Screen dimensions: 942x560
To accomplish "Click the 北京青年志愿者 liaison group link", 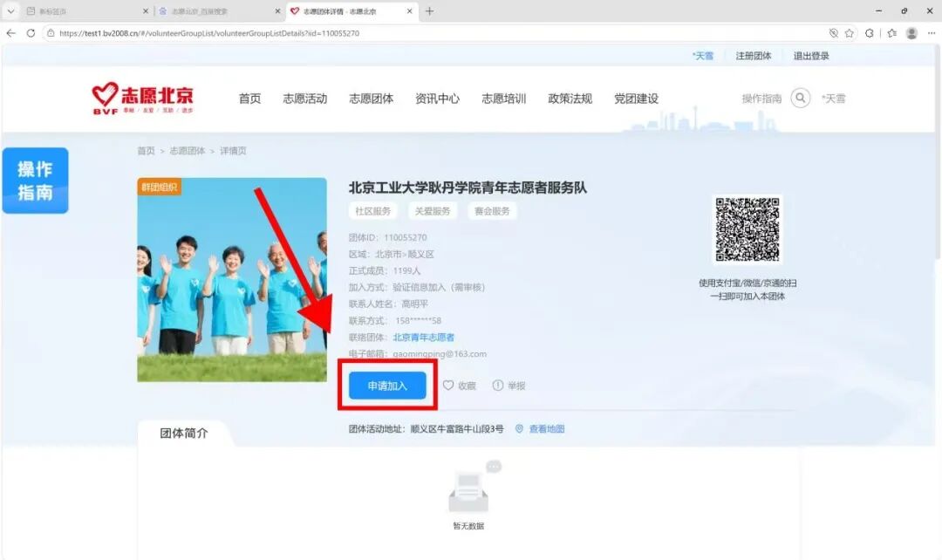I will point(424,337).
